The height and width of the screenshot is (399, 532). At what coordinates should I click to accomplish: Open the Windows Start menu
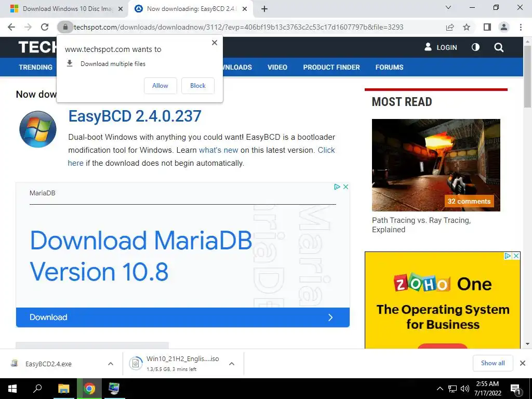tap(12, 389)
